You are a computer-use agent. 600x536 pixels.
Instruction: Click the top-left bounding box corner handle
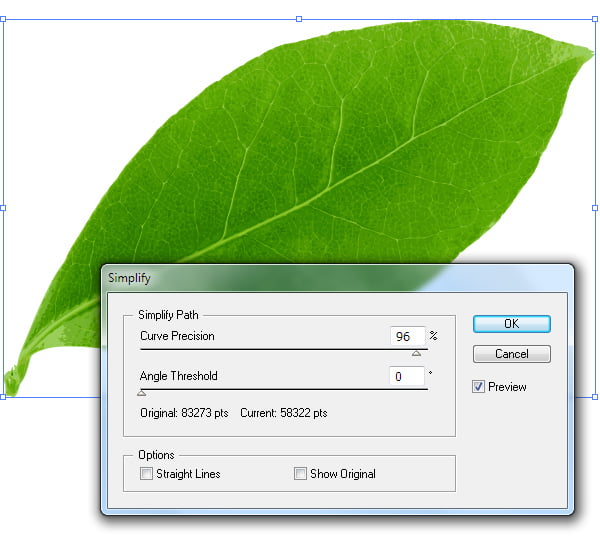(x=3, y=19)
